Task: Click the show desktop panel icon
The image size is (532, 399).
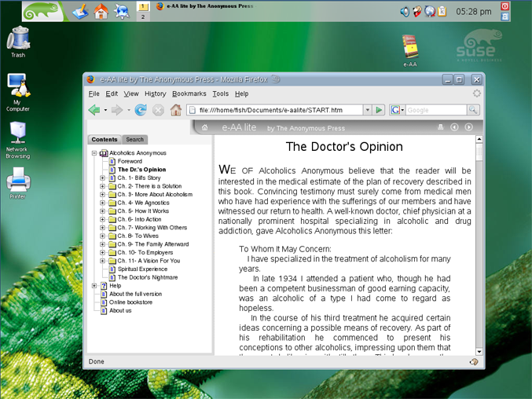Action: pyautogui.click(x=80, y=11)
